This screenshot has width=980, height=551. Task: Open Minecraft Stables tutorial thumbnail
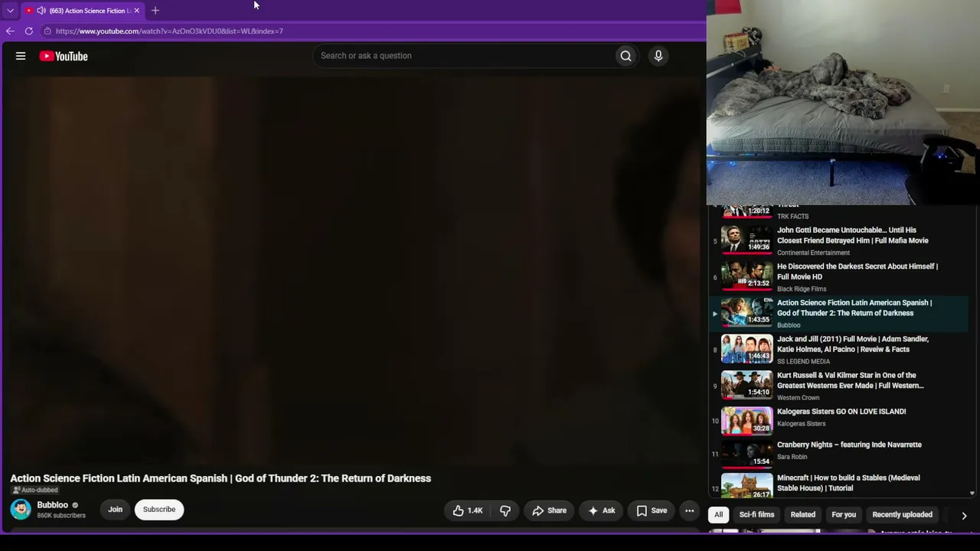click(747, 486)
